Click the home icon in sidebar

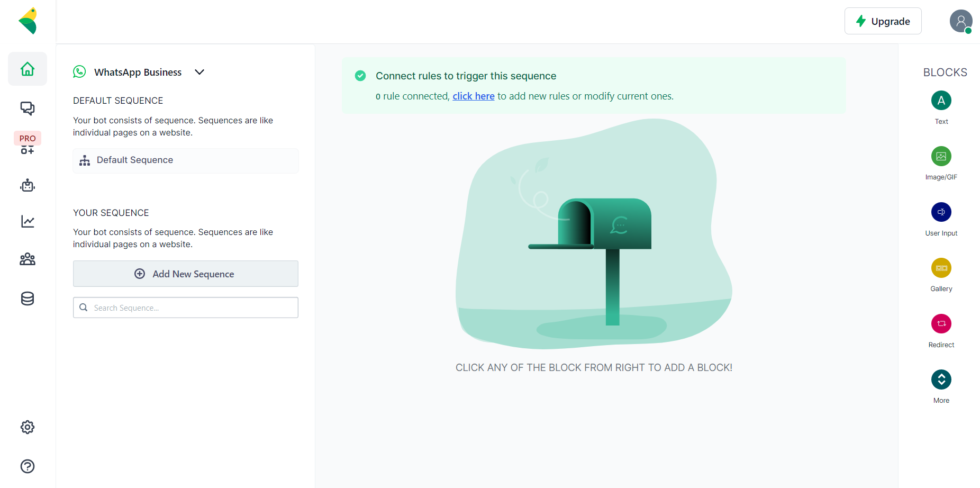[28, 69]
